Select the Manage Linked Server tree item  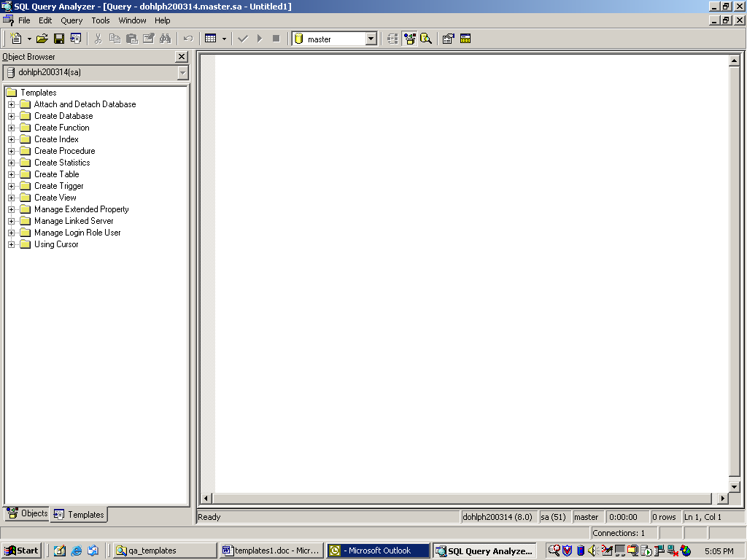[74, 221]
